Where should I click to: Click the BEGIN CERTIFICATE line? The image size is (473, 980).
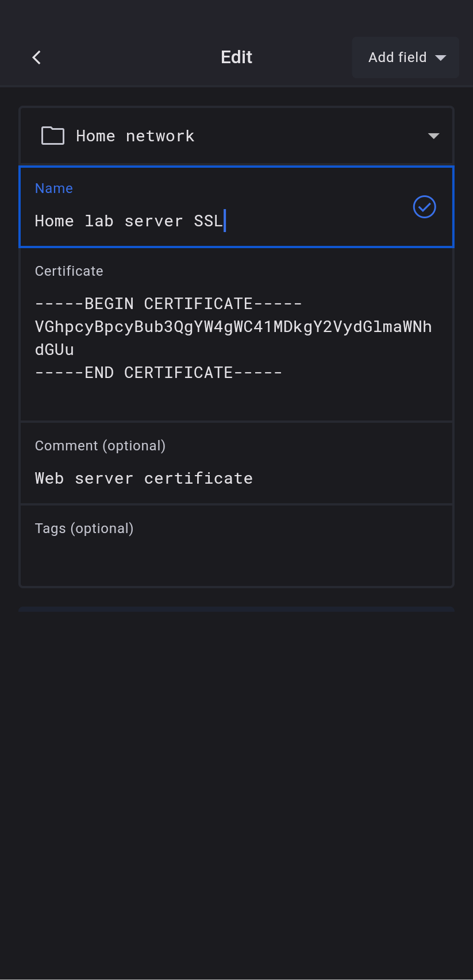pyautogui.click(x=168, y=304)
